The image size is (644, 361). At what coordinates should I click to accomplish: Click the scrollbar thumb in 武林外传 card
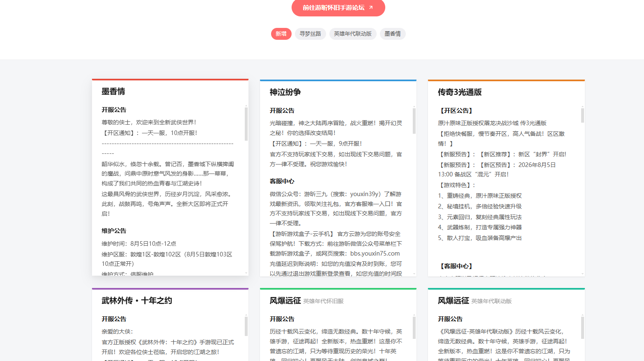[x=246, y=326]
